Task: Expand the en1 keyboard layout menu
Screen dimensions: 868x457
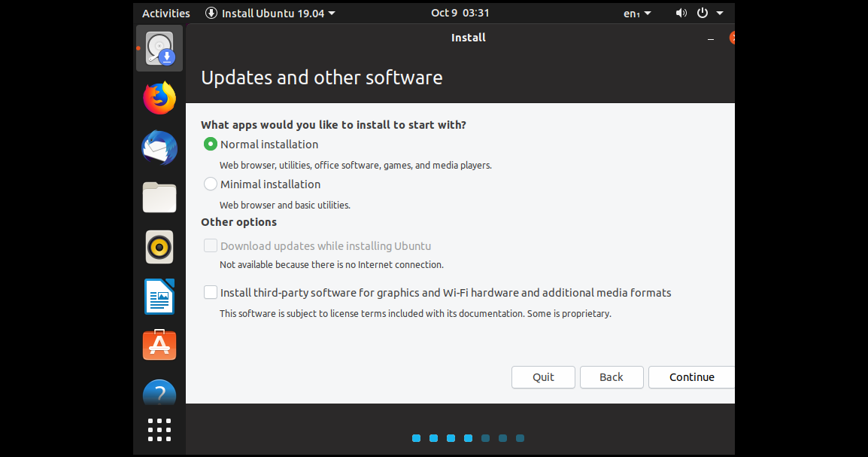Action: [637, 13]
